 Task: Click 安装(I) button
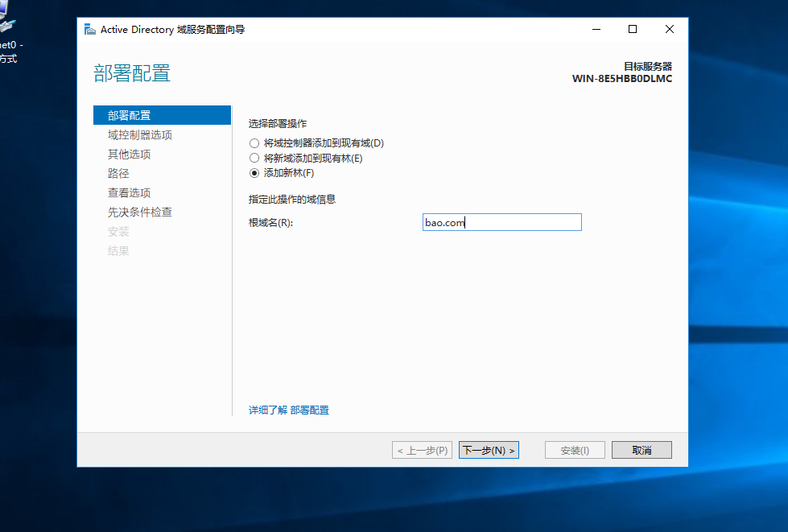[x=575, y=450]
